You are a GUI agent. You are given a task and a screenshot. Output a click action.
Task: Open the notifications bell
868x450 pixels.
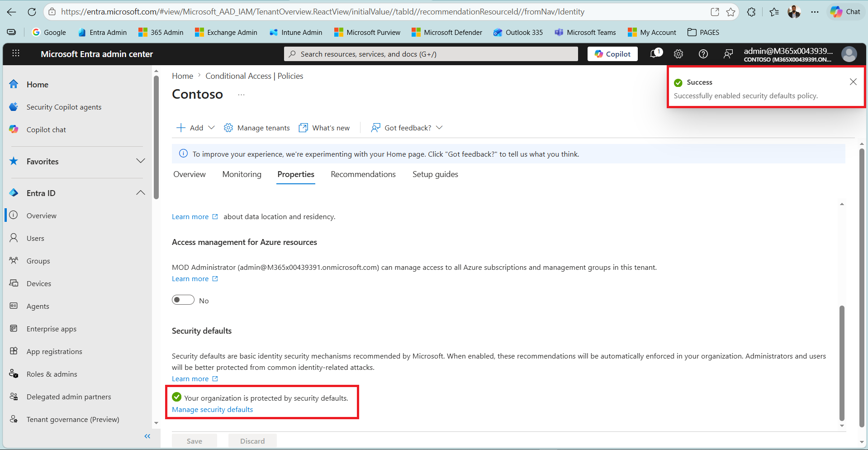click(655, 54)
